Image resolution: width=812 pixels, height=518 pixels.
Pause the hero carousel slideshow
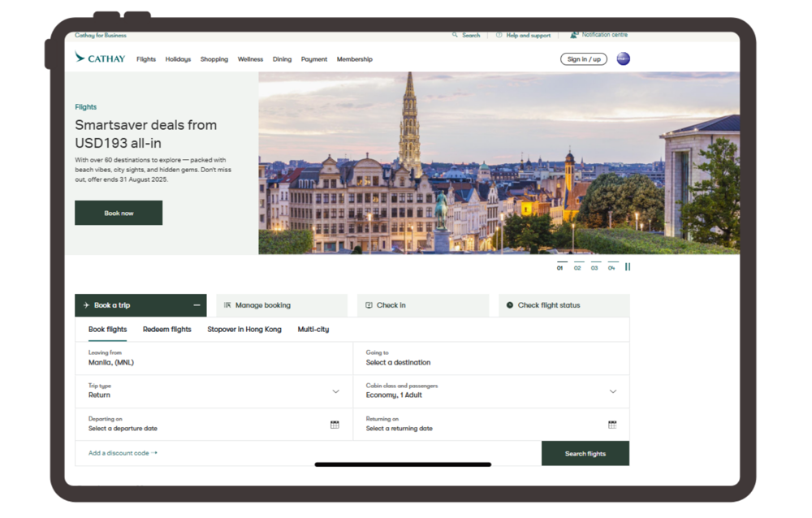click(x=628, y=267)
